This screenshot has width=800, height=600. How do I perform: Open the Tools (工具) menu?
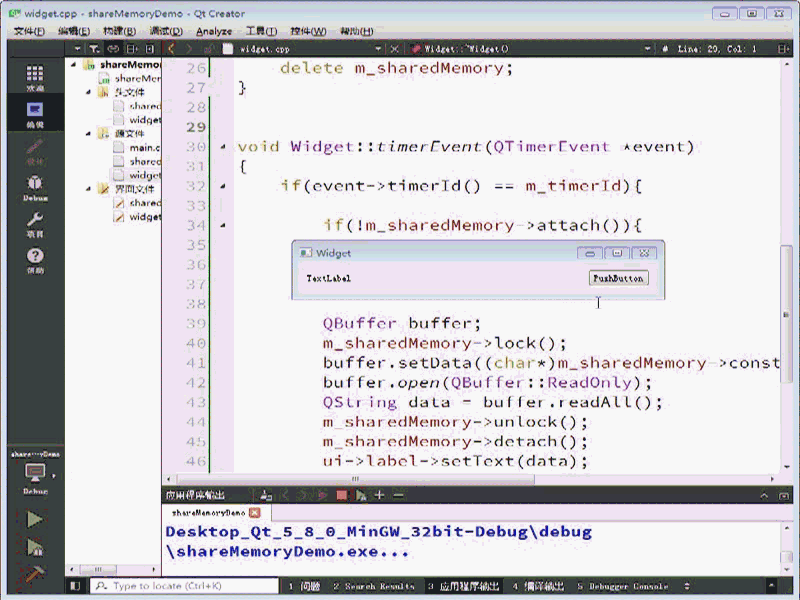coord(261,31)
